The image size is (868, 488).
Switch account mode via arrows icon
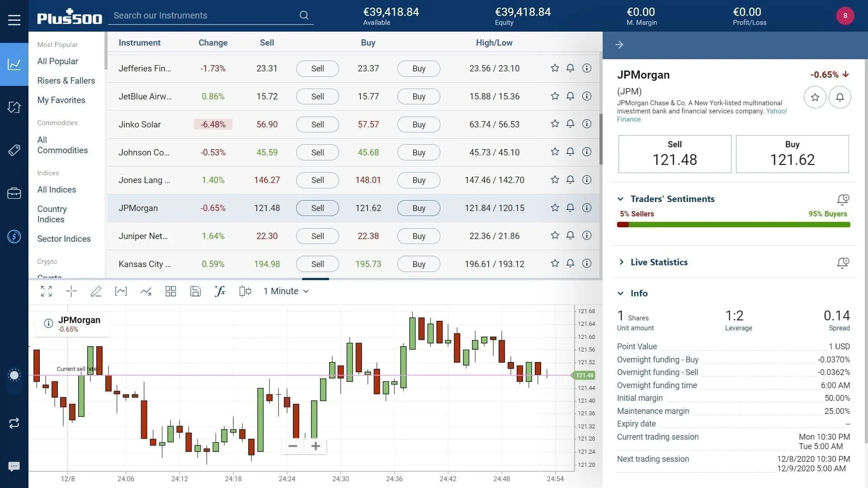point(14,423)
